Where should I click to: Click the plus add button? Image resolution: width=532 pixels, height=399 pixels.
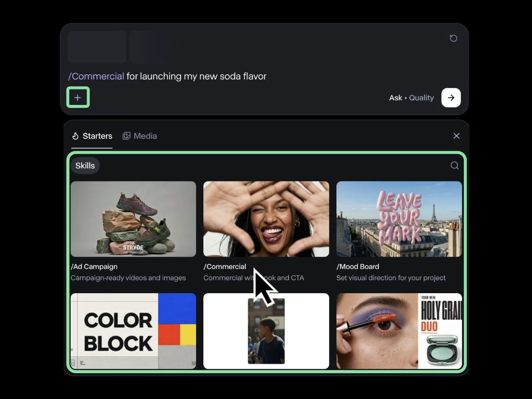pyautogui.click(x=78, y=98)
